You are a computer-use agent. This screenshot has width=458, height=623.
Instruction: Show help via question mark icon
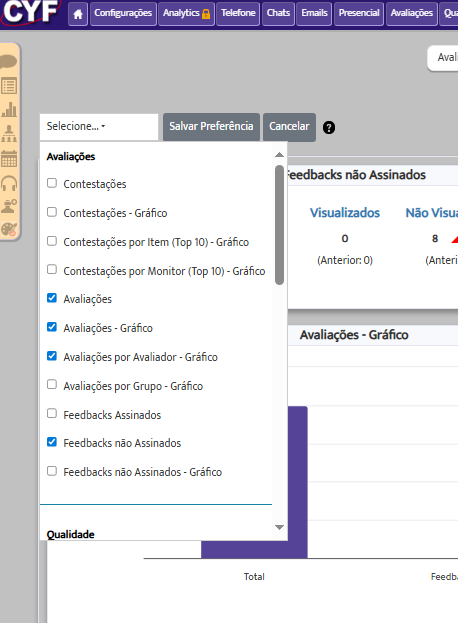pos(329,128)
